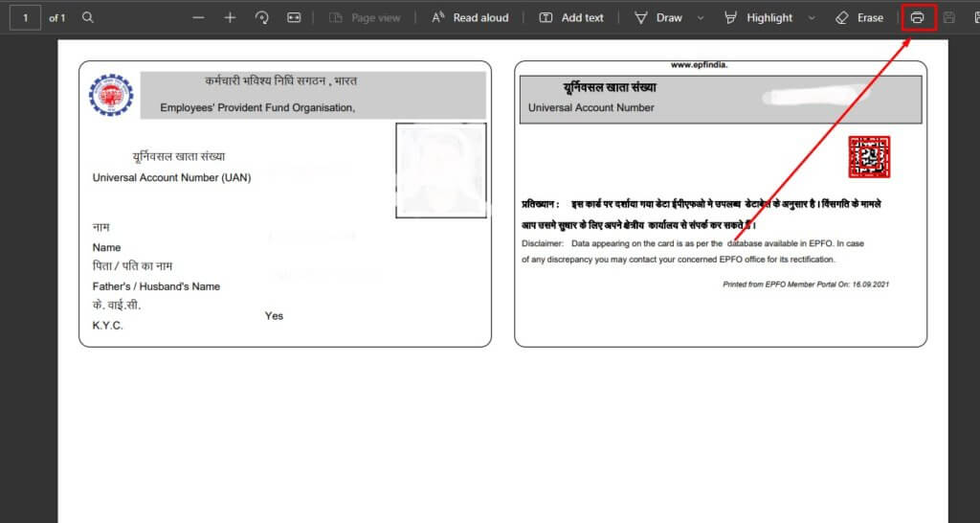The width and height of the screenshot is (980, 523).
Task: Click the Hindi 'नाम' label
Action: pos(101,227)
